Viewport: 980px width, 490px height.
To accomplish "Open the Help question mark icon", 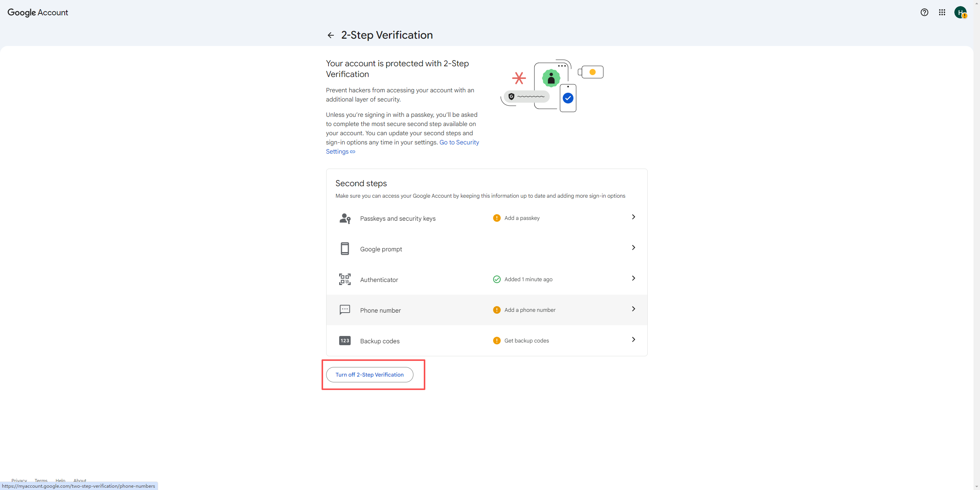I will (x=924, y=12).
